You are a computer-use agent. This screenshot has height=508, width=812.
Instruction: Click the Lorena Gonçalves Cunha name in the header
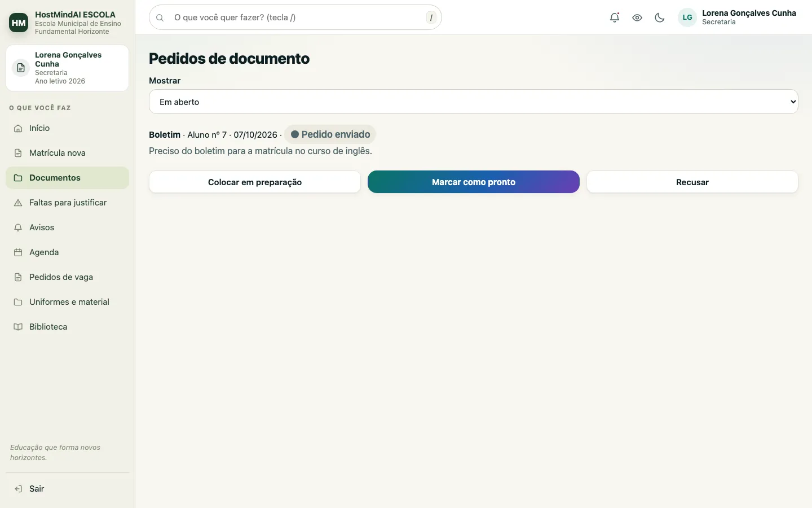click(749, 13)
